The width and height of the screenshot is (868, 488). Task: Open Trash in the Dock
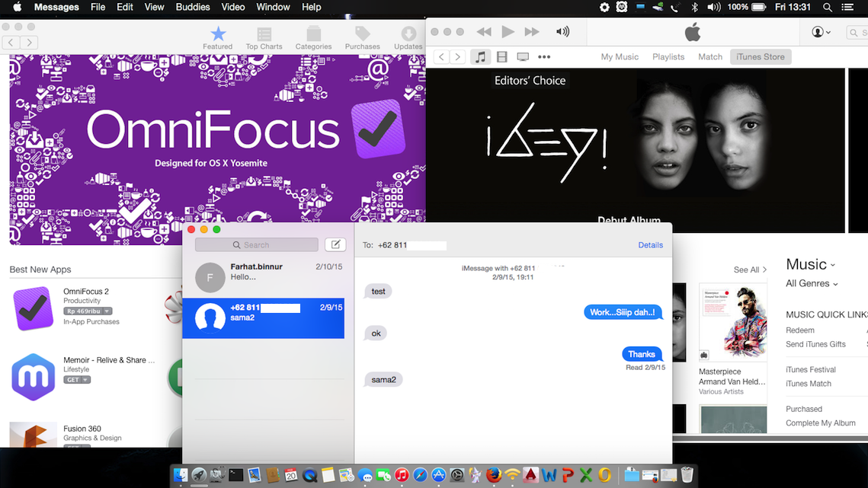pyautogui.click(x=687, y=475)
